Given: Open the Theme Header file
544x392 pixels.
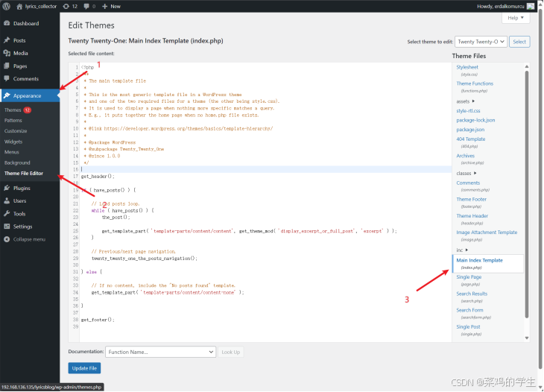Looking at the screenshot, I should pos(472,216).
